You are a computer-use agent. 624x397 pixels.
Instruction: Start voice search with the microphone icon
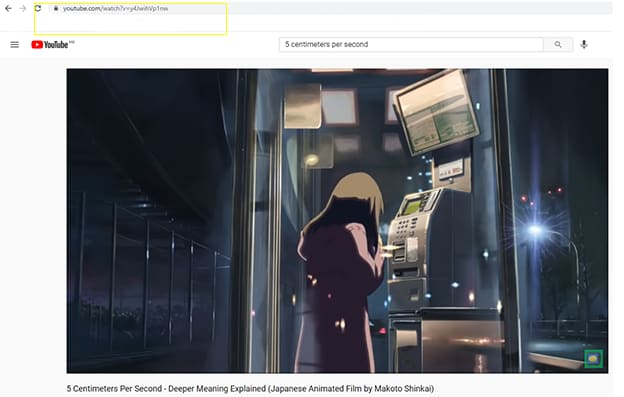(584, 44)
